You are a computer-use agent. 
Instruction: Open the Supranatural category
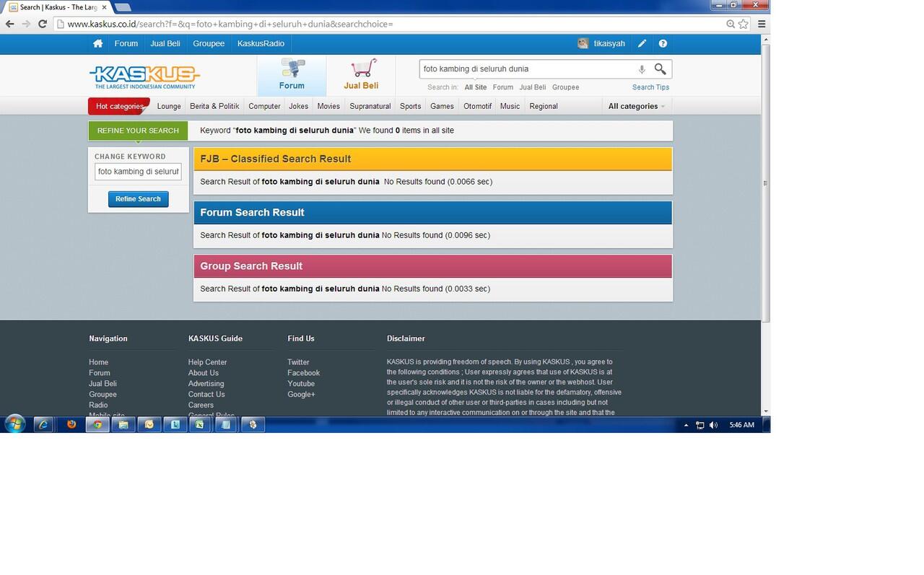click(370, 106)
